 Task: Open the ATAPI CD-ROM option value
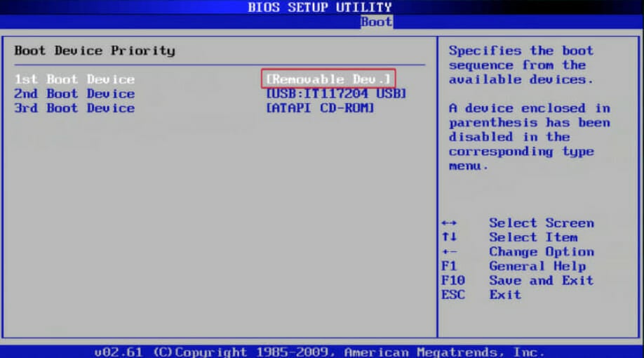(x=320, y=108)
